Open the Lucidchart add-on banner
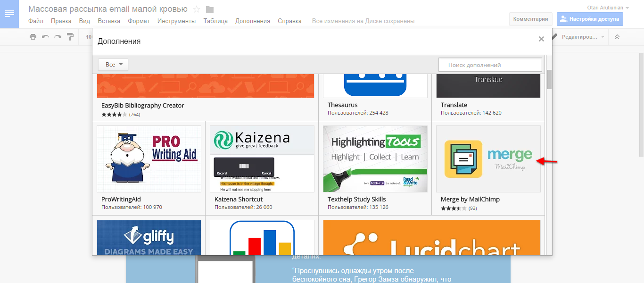Screen dimensions: 644x283 click(432, 237)
